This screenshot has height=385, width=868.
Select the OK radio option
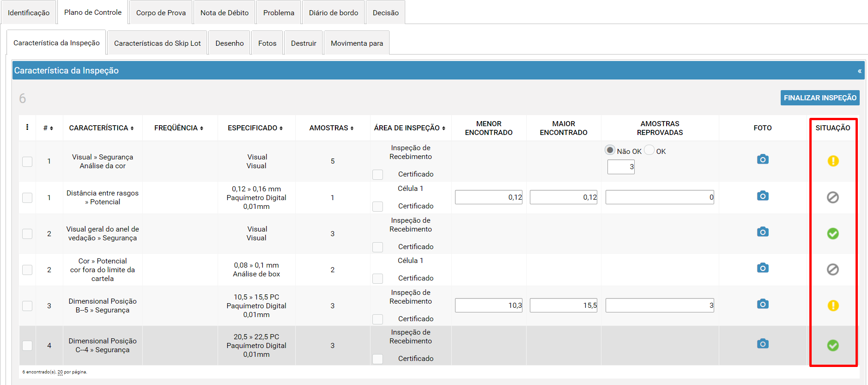[x=649, y=150]
